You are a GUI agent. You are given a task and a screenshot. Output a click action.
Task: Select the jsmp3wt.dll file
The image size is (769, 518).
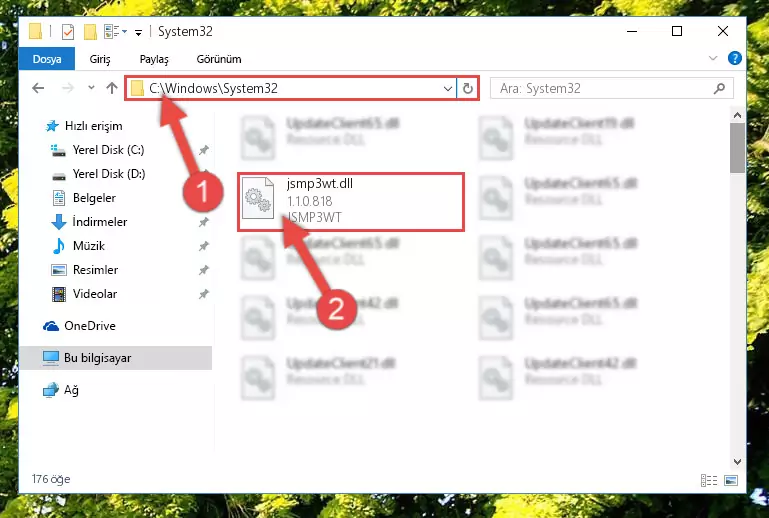click(351, 202)
